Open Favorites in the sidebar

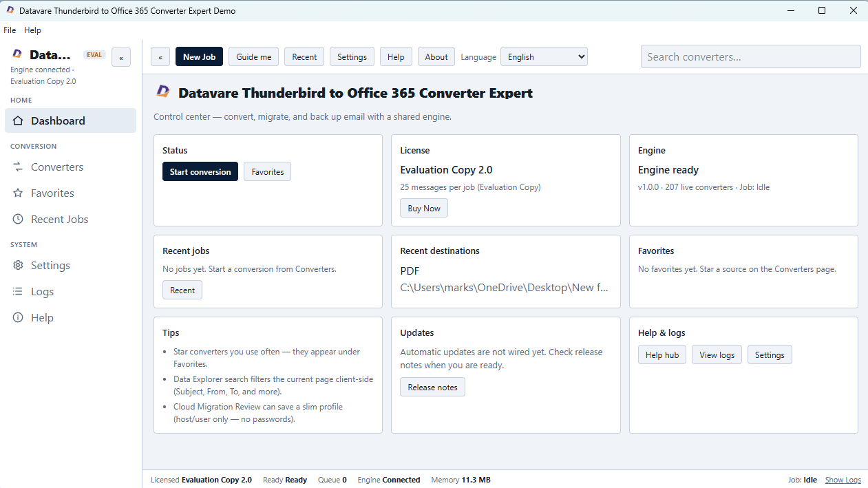(x=70, y=193)
